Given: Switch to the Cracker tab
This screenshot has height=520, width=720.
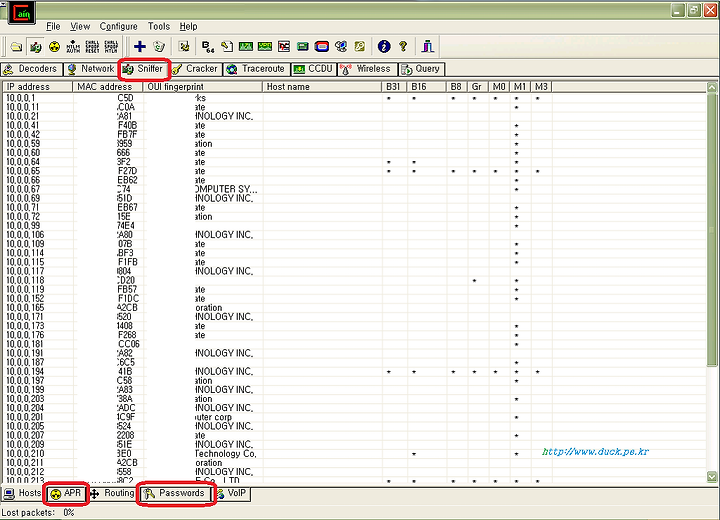Looking at the screenshot, I should point(195,69).
